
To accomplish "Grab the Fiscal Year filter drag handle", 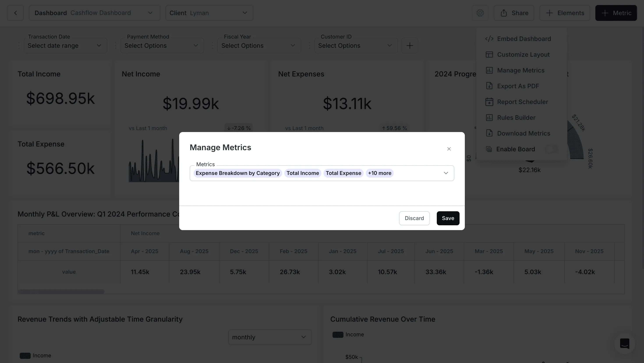I will tap(212, 46).
